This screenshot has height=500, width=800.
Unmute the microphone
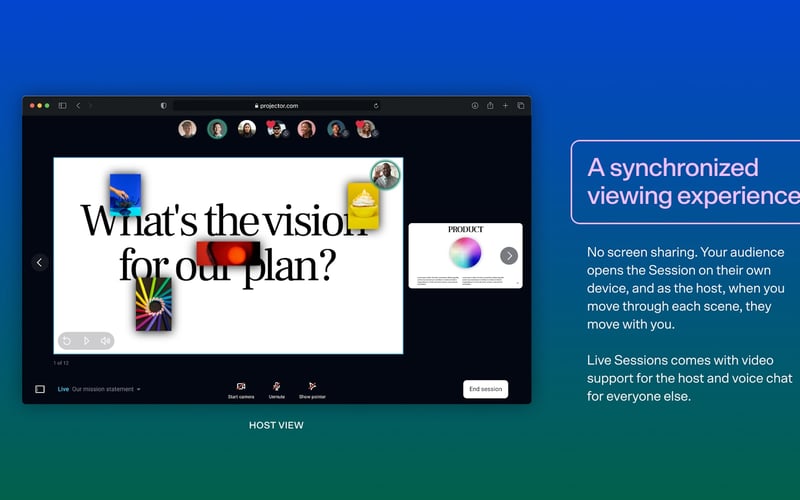click(x=277, y=390)
